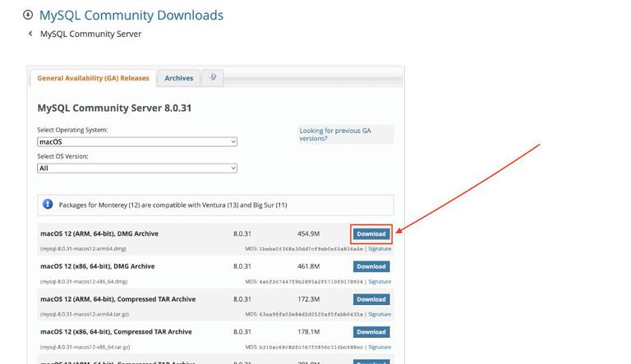Click the macOS 12 (ARM, 64-bit), Compressed TAR Archive title
Viewport: 631px width, 364px height.
(x=118, y=299)
